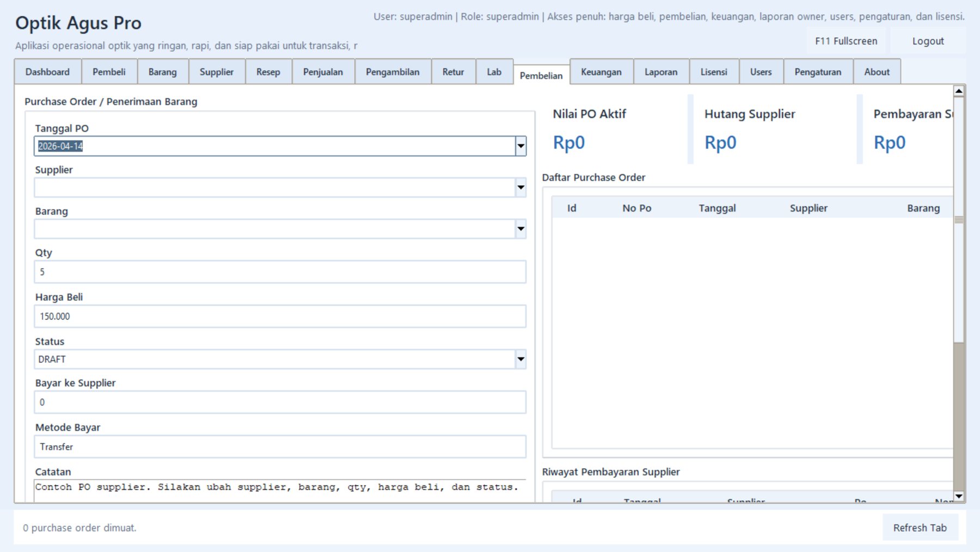980x552 pixels.
Task: Go to the Penjualan tab
Action: click(323, 72)
